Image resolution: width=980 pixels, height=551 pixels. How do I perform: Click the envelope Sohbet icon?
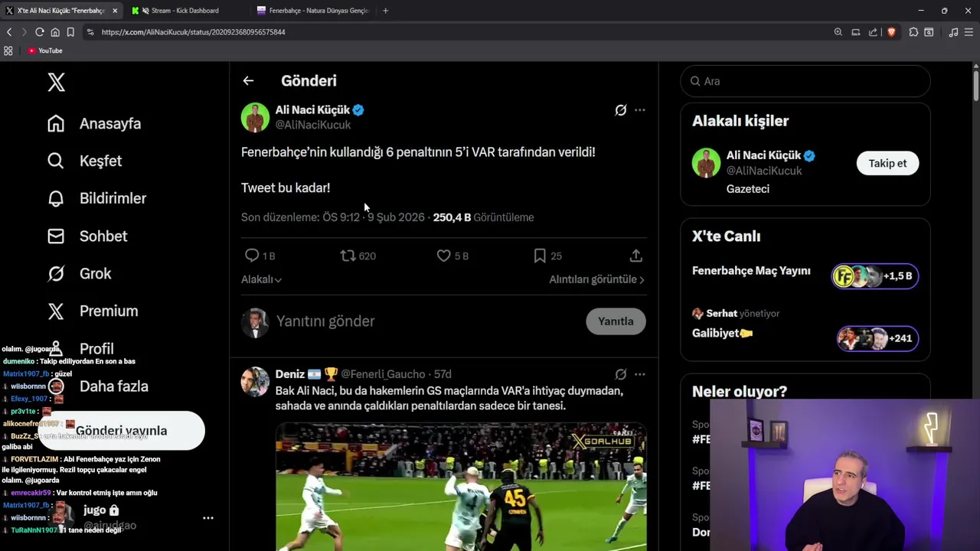tap(56, 236)
